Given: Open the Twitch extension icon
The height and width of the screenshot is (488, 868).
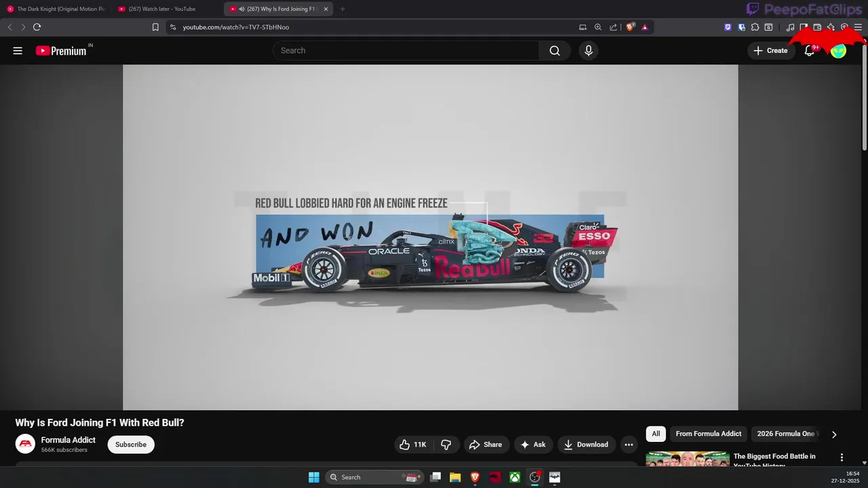Looking at the screenshot, I should point(728,27).
